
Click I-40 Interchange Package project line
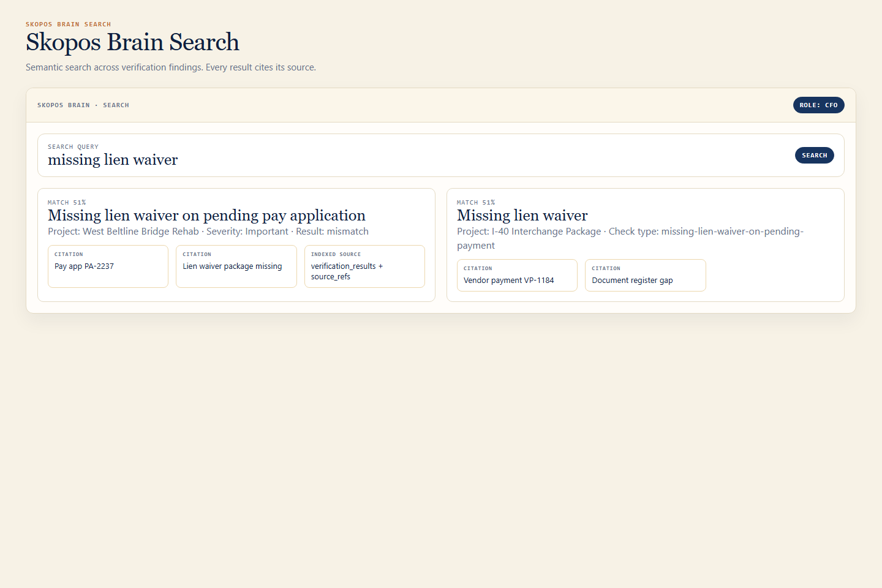(x=630, y=238)
